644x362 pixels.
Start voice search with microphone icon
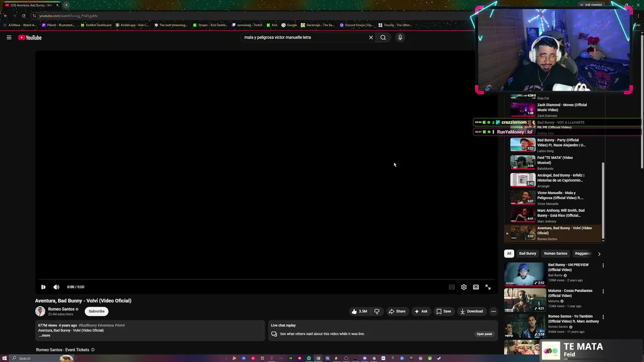400,37
